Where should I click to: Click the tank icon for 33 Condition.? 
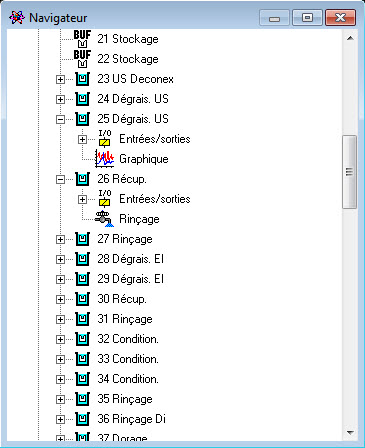click(82, 359)
